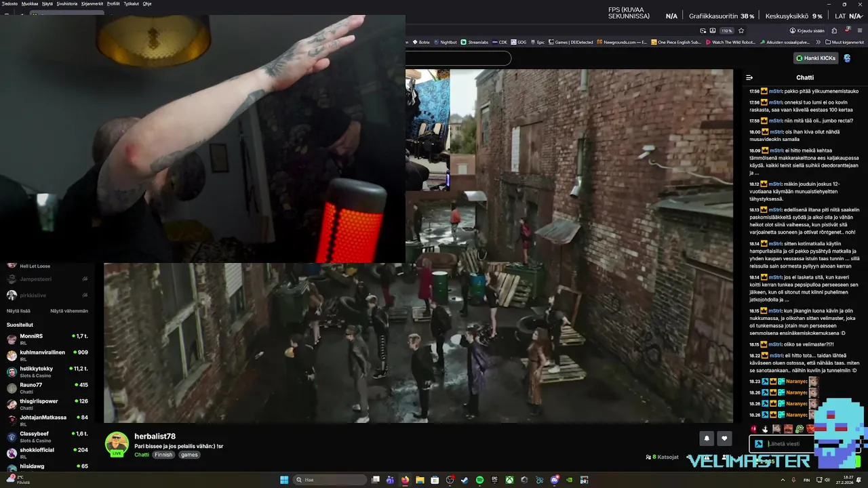
Task: Click the Hanki KICKs button
Action: (816, 58)
